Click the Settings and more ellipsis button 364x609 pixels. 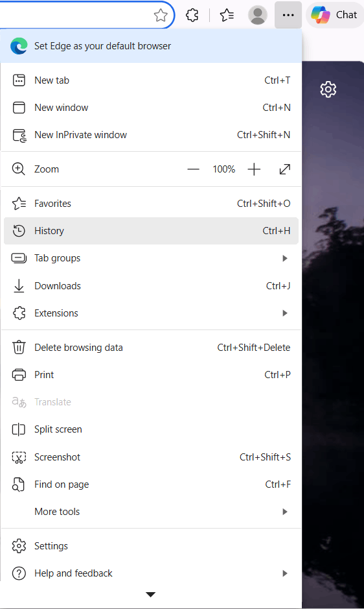coord(288,15)
